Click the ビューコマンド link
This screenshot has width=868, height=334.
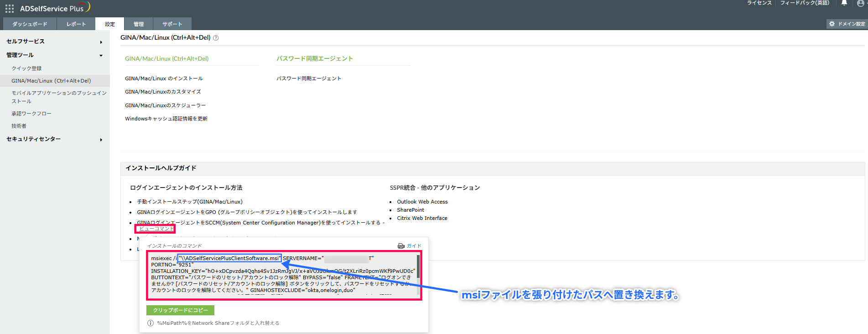156,229
